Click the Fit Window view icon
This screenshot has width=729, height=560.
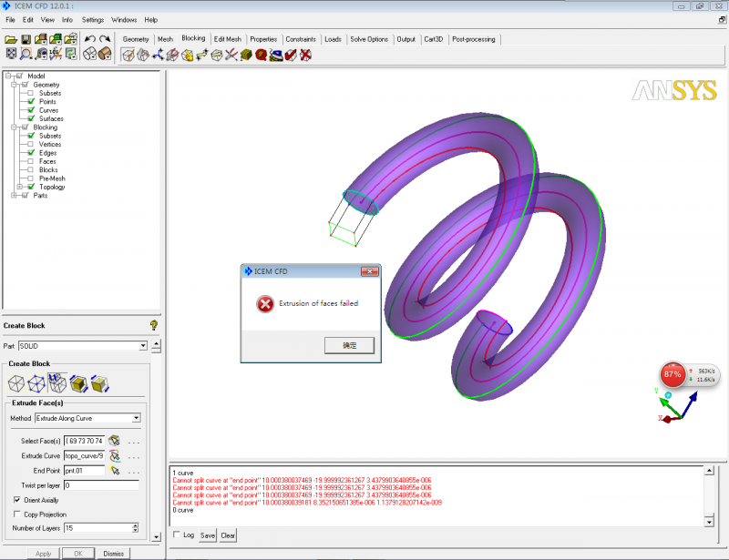[x=11, y=54]
